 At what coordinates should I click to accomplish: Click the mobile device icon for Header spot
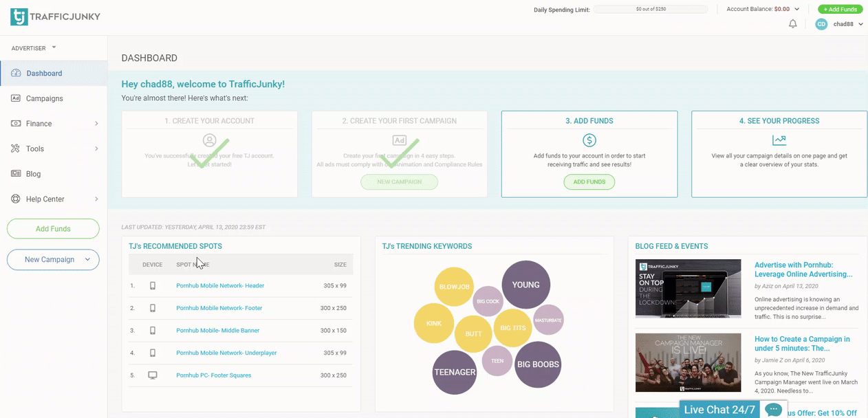(153, 285)
